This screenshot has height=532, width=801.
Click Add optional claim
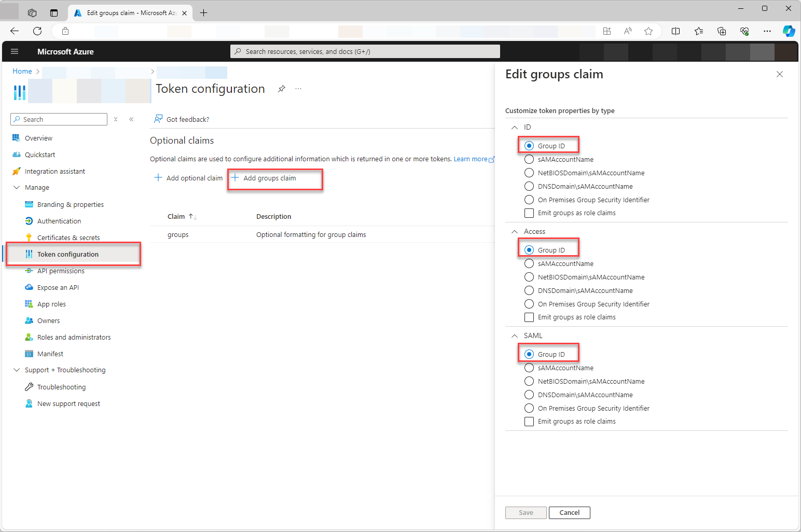click(x=188, y=178)
